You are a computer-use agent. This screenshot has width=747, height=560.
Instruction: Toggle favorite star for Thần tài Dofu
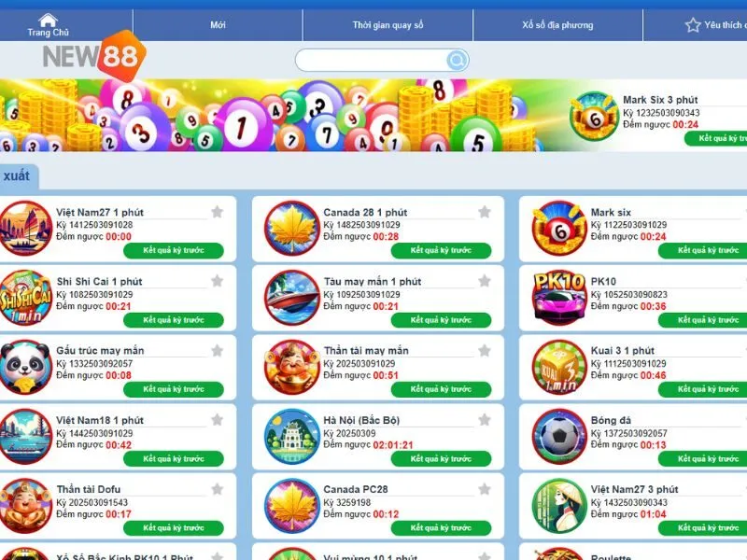[x=218, y=489]
